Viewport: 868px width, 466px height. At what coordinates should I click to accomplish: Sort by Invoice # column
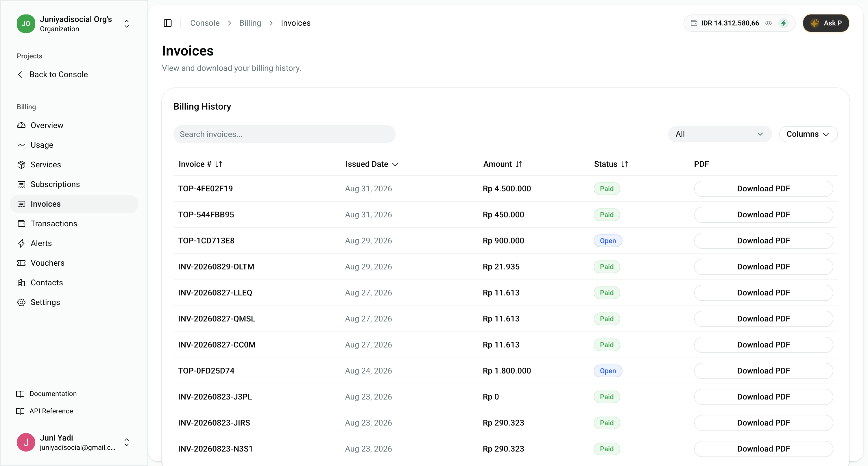(x=200, y=164)
